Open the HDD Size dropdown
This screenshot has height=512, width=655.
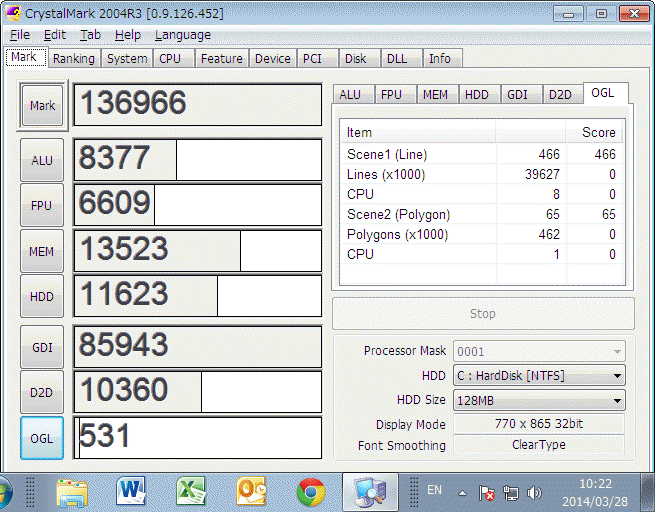point(539,400)
